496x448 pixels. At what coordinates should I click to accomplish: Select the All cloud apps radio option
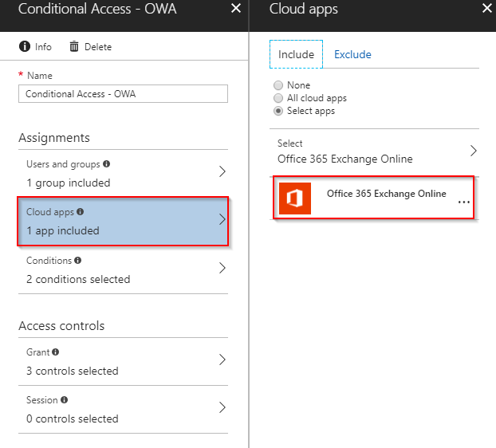click(x=278, y=98)
